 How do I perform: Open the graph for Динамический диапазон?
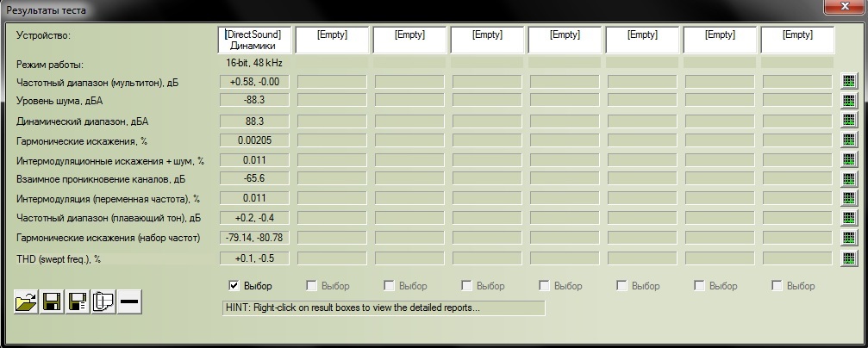pos(848,120)
